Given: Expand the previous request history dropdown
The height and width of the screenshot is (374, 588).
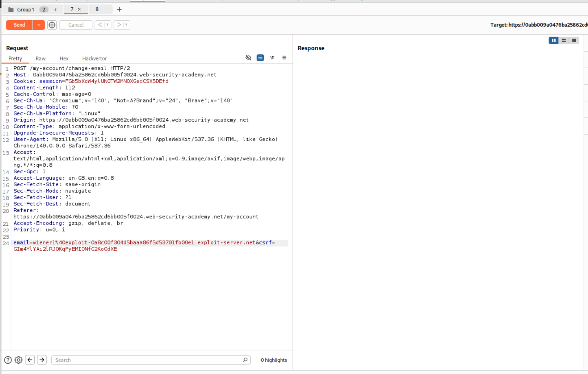Looking at the screenshot, I should pos(107,25).
